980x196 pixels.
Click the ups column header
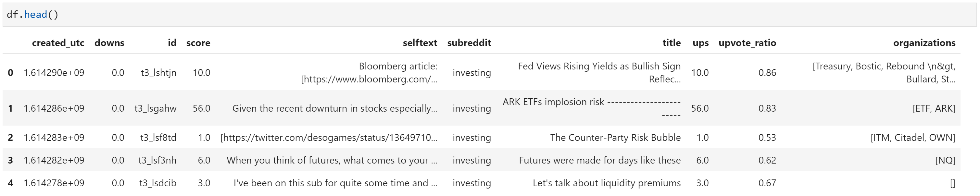(x=700, y=43)
